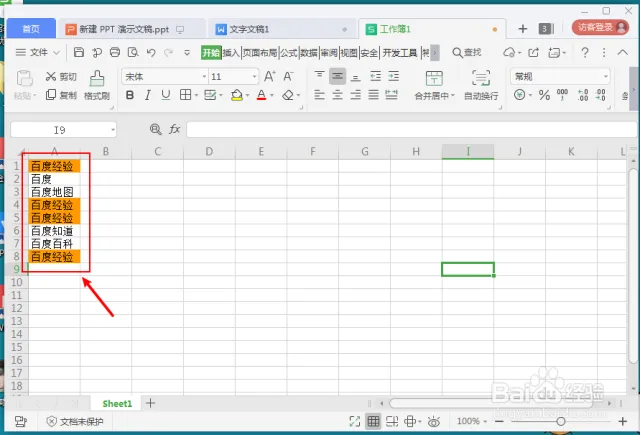
Task: Toggle eye protection mode icon in status bar
Action: (x=434, y=421)
